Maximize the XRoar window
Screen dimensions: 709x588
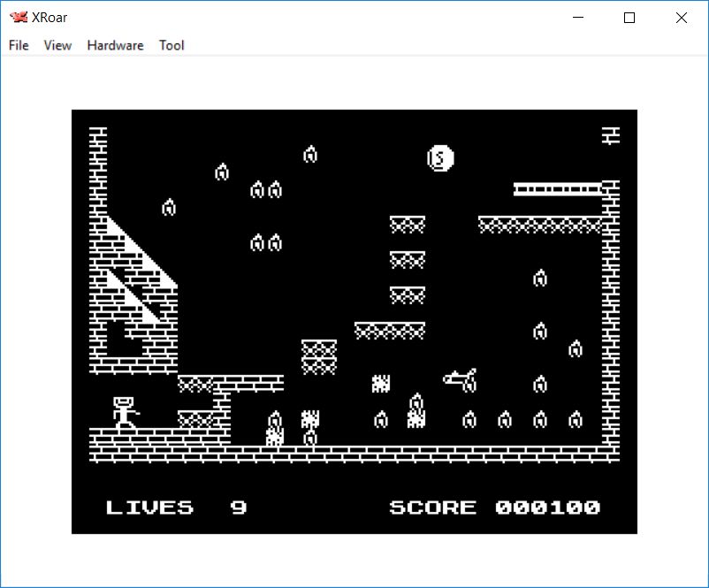tap(629, 18)
